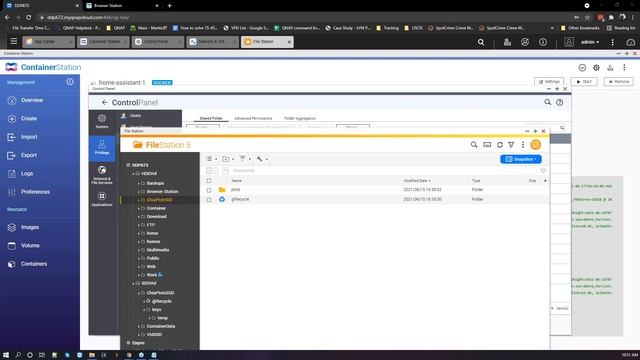
Task: Click the QTS desktop search magnifier icon
Action: tap(481, 42)
